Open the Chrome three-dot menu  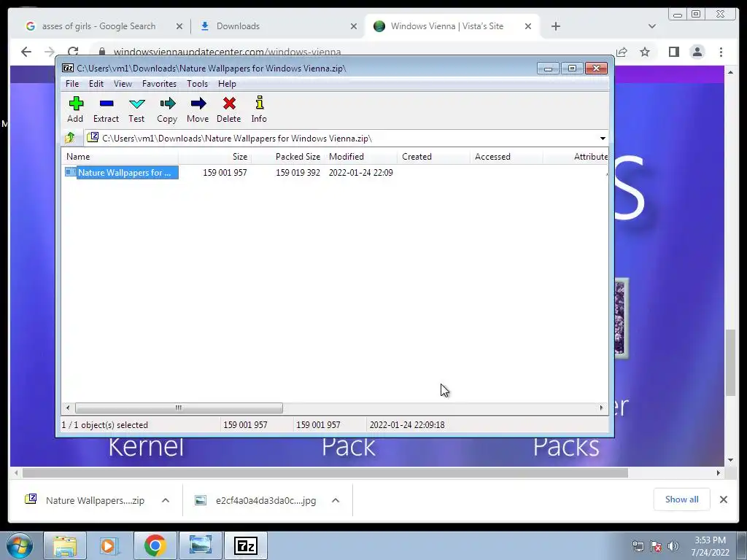click(721, 52)
